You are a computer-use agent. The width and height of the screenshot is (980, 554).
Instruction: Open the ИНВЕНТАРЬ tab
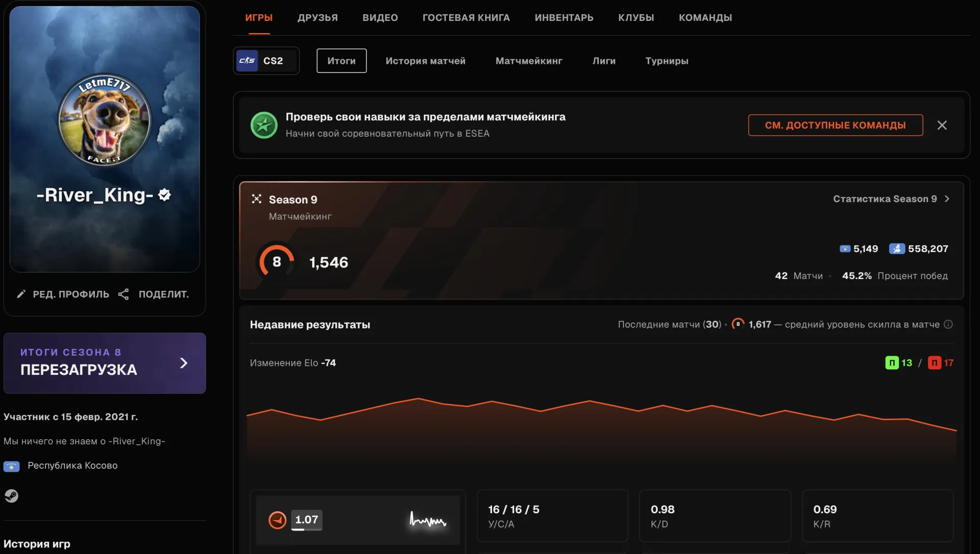click(x=564, y=18)
